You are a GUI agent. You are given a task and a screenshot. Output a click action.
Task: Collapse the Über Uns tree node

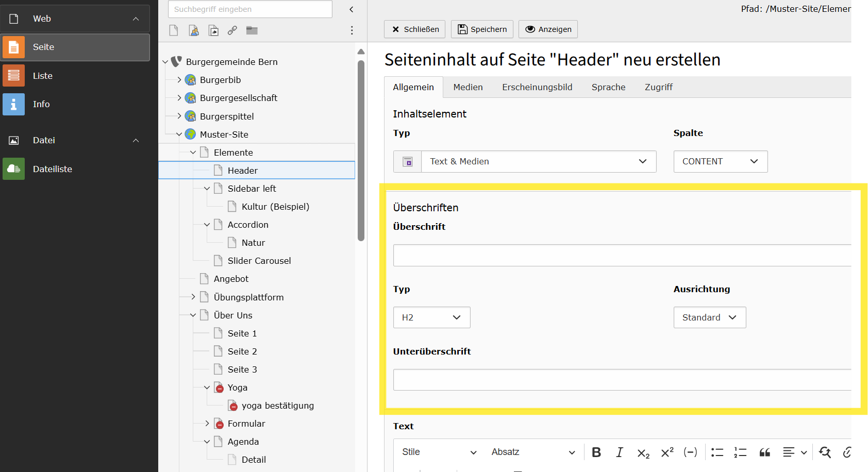[193, 315]
